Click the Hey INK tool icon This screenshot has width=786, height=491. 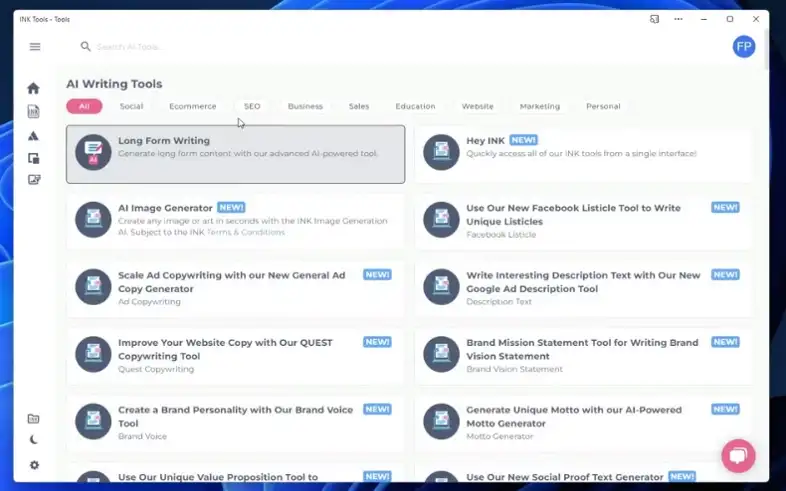pyautogui.click(x=441, y=152)
